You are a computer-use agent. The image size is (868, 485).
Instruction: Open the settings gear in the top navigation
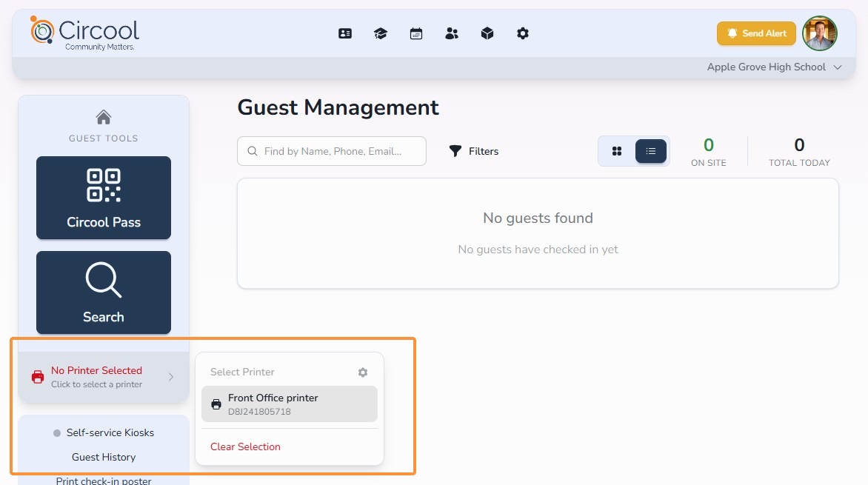pos(523,34)
